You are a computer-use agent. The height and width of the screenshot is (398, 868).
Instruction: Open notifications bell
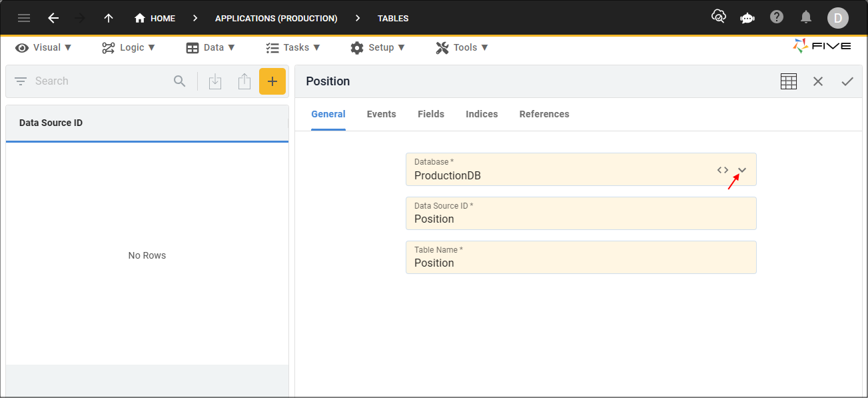(x=806, y=17)
